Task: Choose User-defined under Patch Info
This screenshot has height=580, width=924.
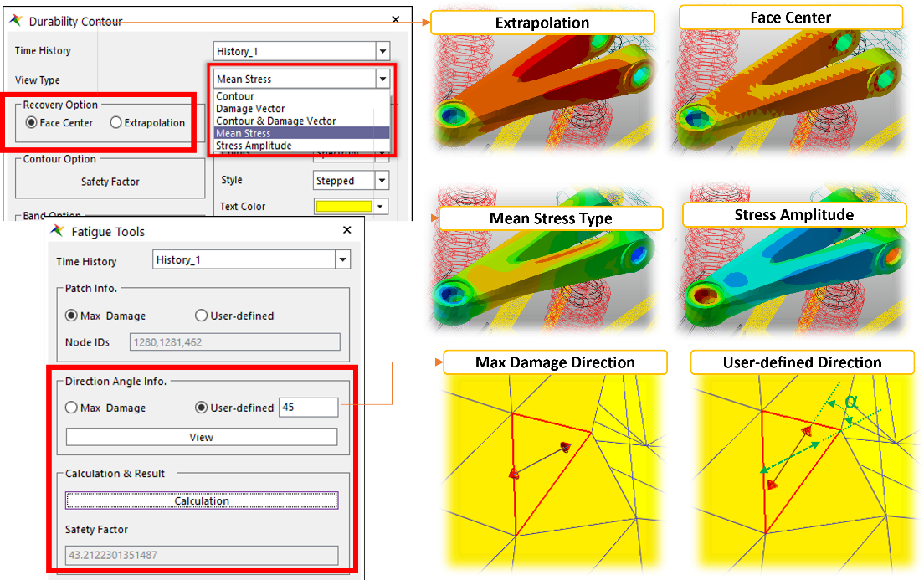Action: 201,316
